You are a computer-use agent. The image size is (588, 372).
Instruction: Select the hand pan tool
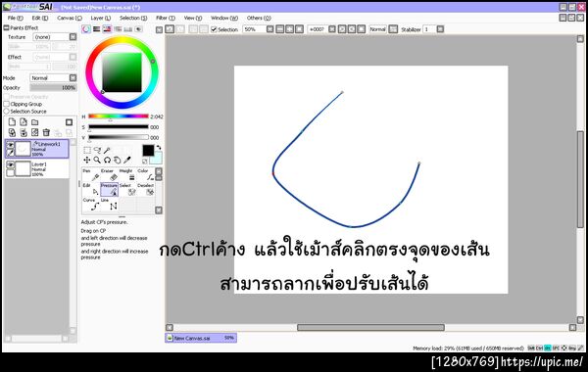click(118, 160)
